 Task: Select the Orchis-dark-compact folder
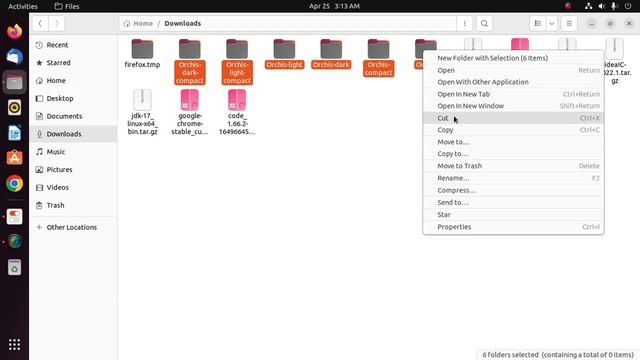click(190, 62)
